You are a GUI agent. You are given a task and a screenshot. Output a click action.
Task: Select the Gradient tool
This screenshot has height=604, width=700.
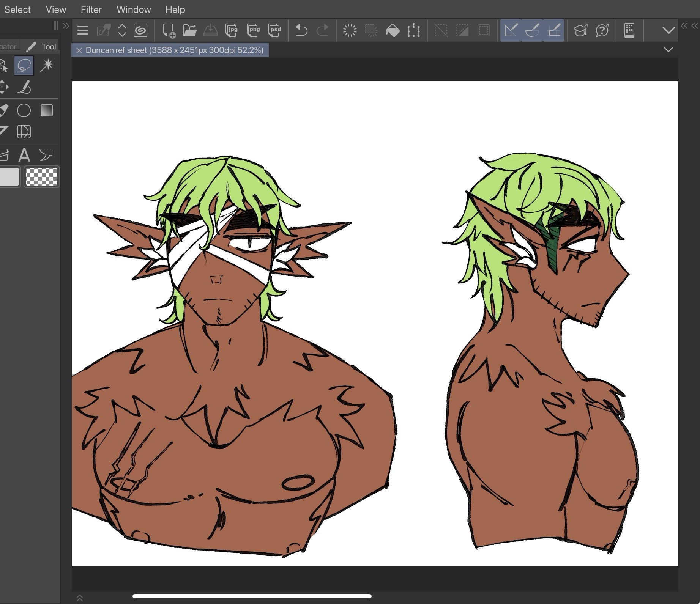coord(47,110)
